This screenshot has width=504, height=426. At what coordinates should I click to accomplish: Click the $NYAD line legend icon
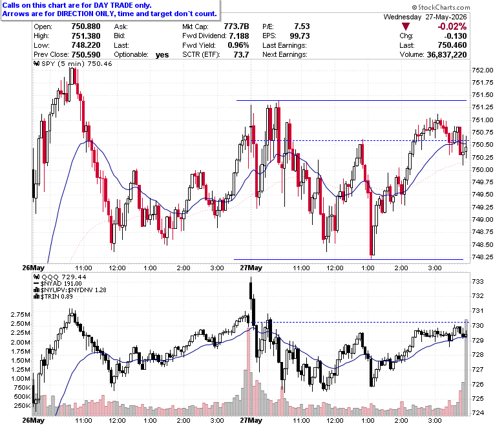point(37,284)
